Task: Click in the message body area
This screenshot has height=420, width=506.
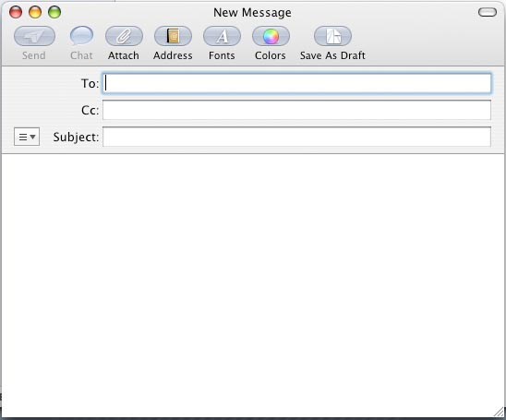Action: 253,285
